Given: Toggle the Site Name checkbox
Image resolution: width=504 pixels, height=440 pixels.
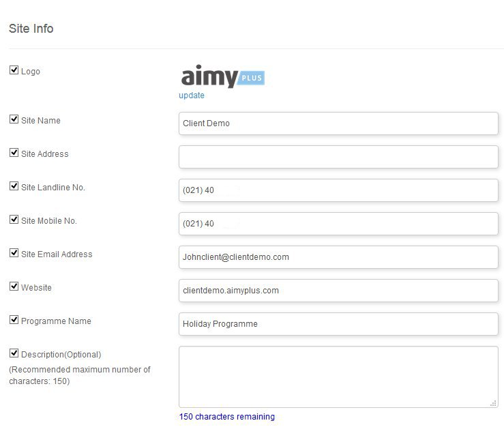Looking at the screenshot, I should tap(14, 119).
